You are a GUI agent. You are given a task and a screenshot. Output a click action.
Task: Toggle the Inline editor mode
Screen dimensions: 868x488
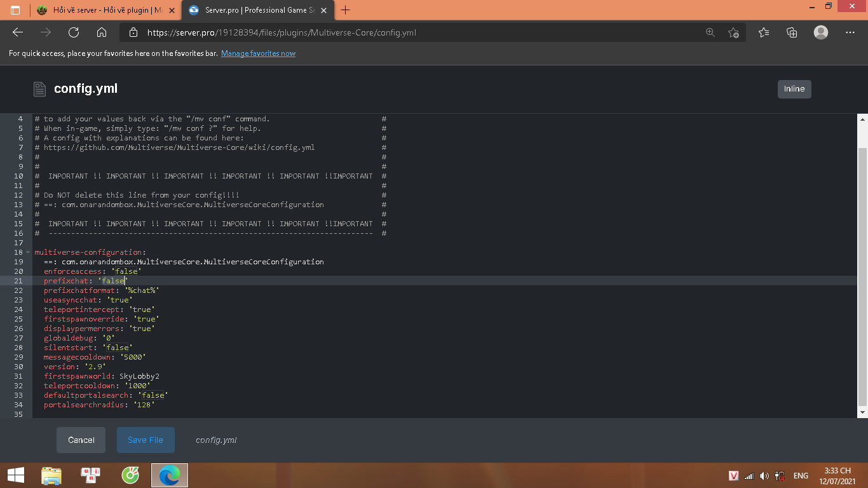pyautogui.click(x=794, y=89)
